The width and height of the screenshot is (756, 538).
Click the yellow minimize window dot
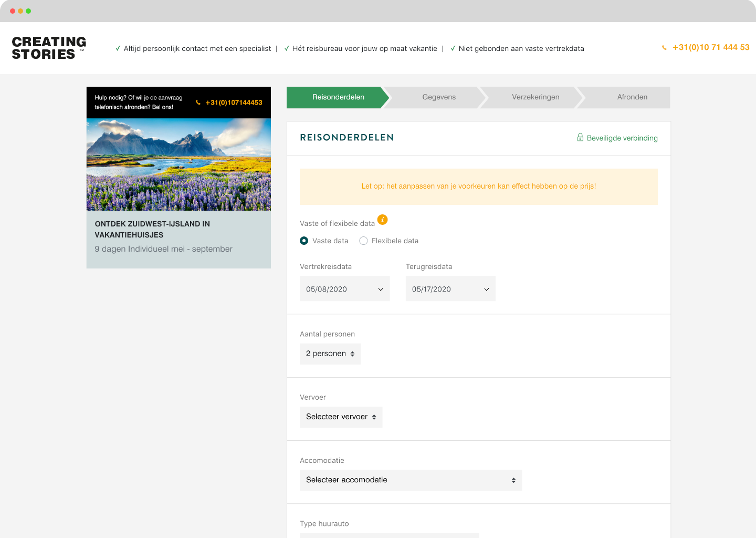[x=20, y=11]
